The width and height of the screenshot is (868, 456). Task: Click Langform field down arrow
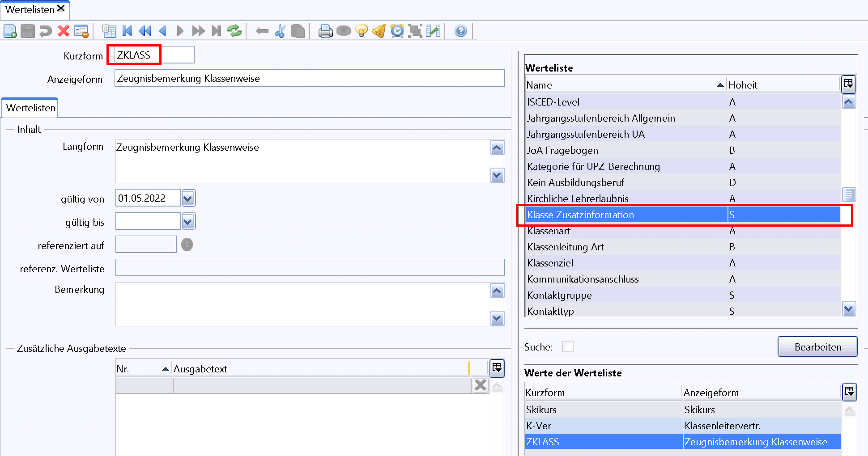click(x=497, y=175)
